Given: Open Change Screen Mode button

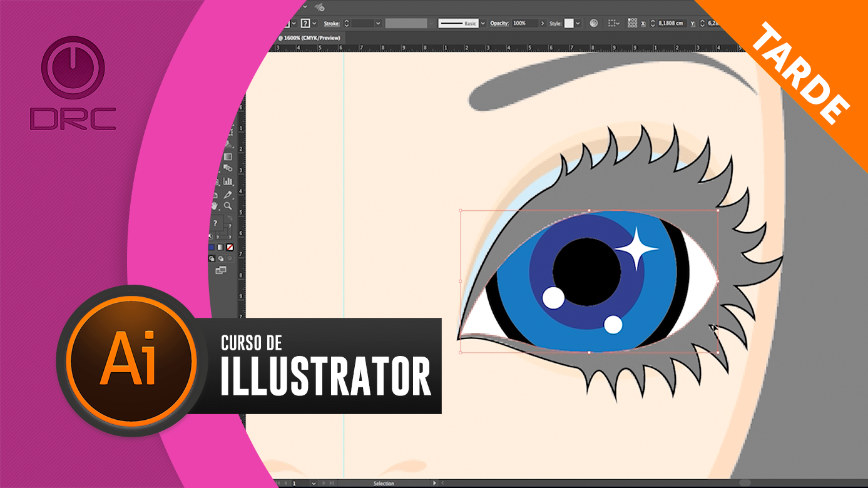Looking at the screenshot, I should point(220,270).
